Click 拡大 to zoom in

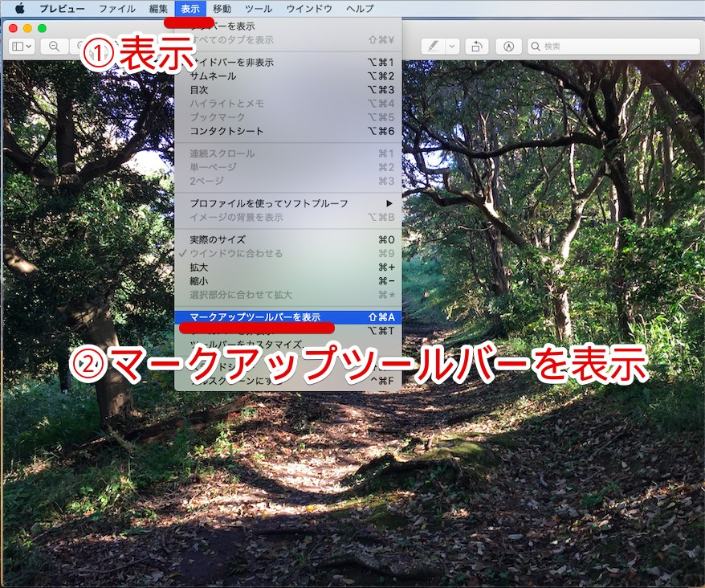point(198,267)
